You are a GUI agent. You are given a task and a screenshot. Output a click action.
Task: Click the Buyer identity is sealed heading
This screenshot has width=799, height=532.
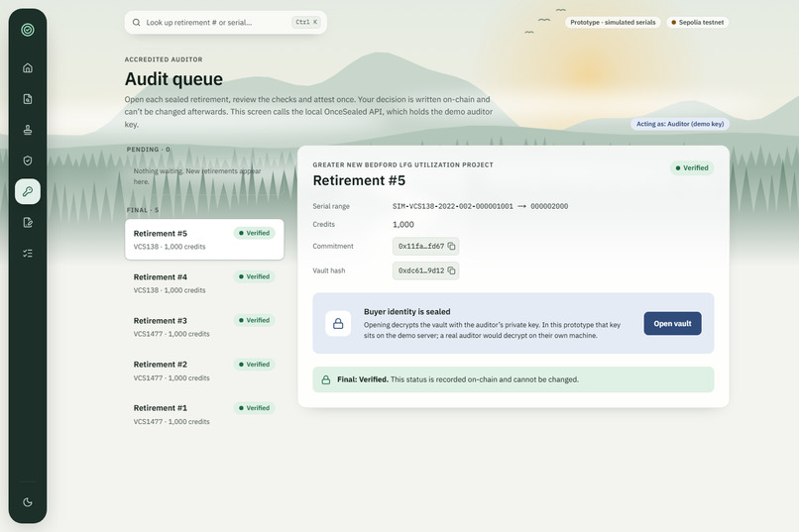tap(407, 311)
